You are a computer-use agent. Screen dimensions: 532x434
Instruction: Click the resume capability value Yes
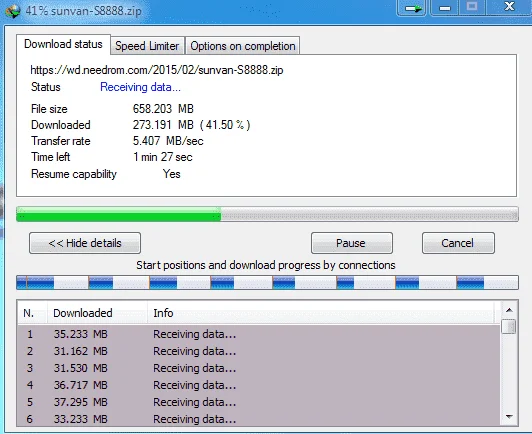tap(171, 174)
